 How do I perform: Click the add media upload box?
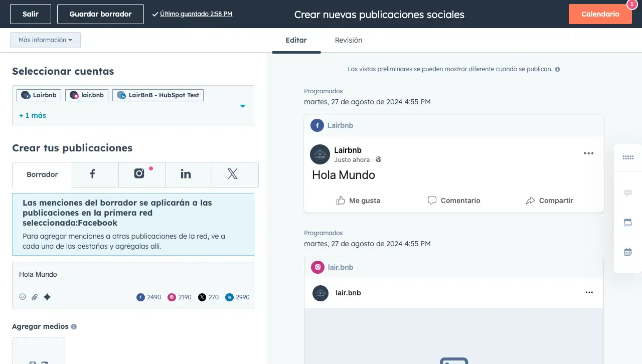(39, 351)
